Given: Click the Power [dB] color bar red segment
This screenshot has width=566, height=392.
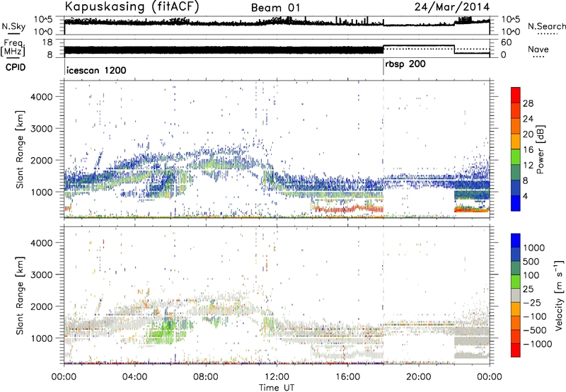Looking at the screenshot, I should coord(516,95).
